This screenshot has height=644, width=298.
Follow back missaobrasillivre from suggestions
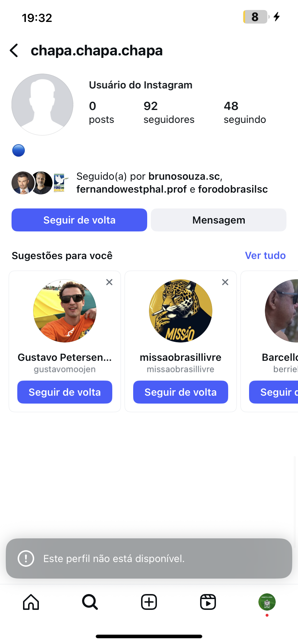tap(181, 392)
